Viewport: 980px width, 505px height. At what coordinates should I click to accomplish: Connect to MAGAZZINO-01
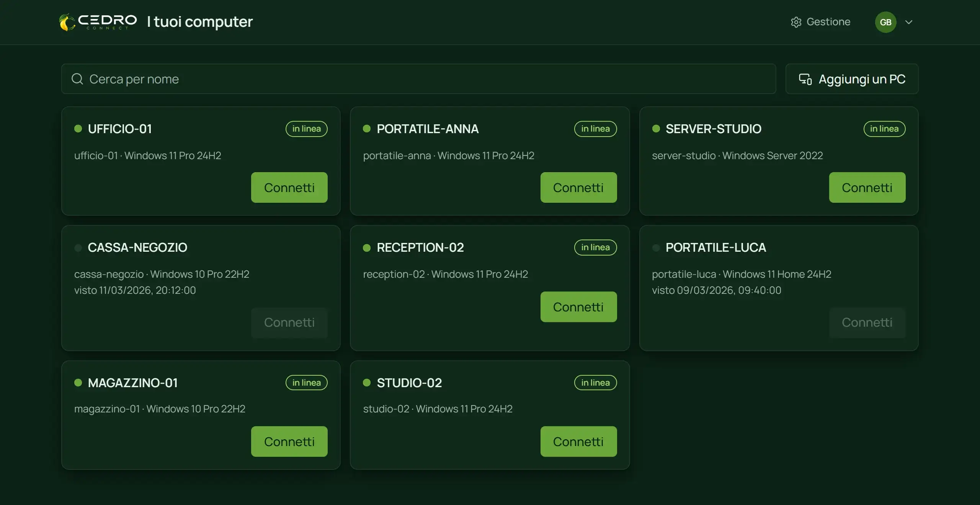tap(289, 441)
